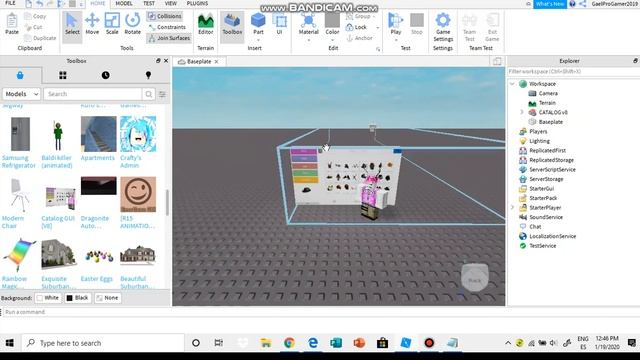This screenshot has height=360, width=640.
Task: Click the Group button
Action: click(358, 16)
